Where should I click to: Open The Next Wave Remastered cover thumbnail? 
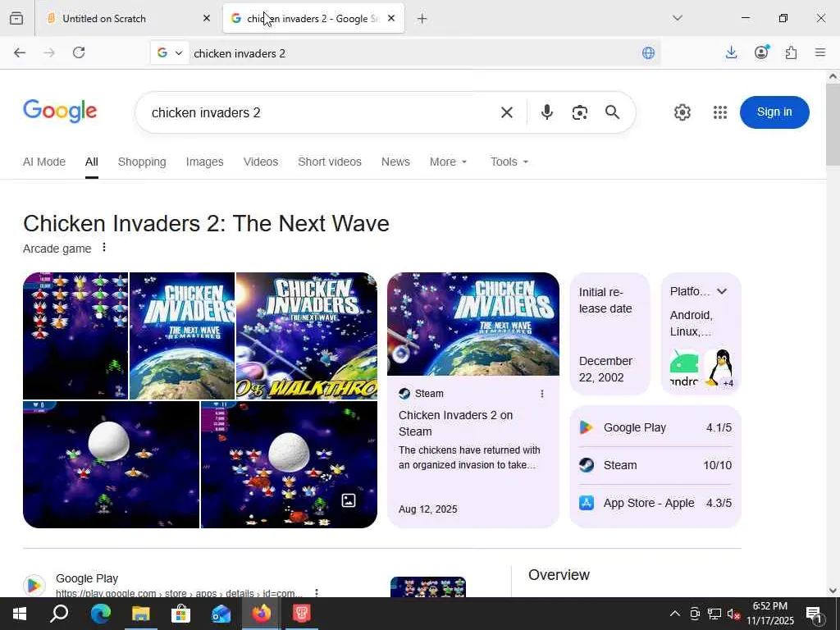182,336
